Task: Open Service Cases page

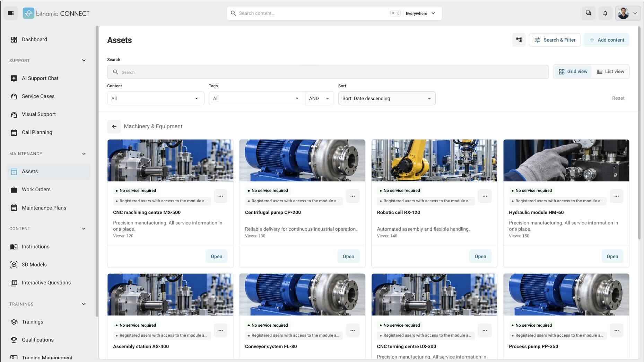Action: [x=49, y=96]
